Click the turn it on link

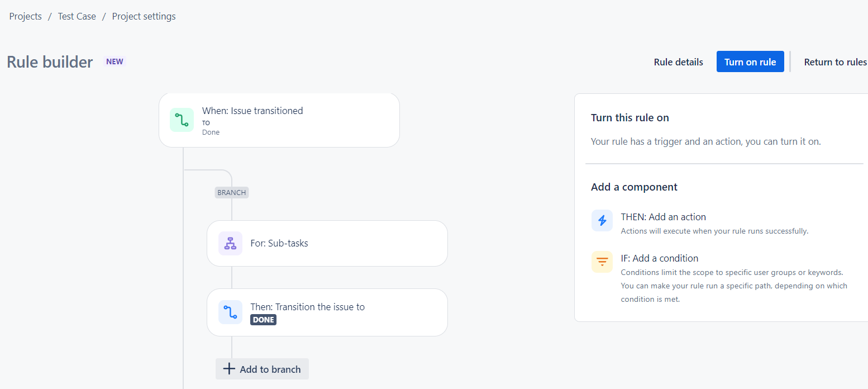tap(799, 141)
